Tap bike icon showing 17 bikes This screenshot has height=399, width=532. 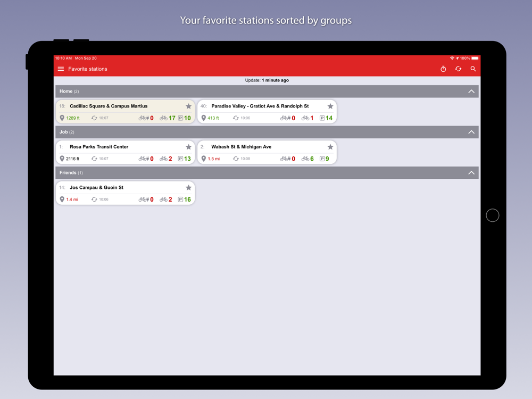point(163,118)
